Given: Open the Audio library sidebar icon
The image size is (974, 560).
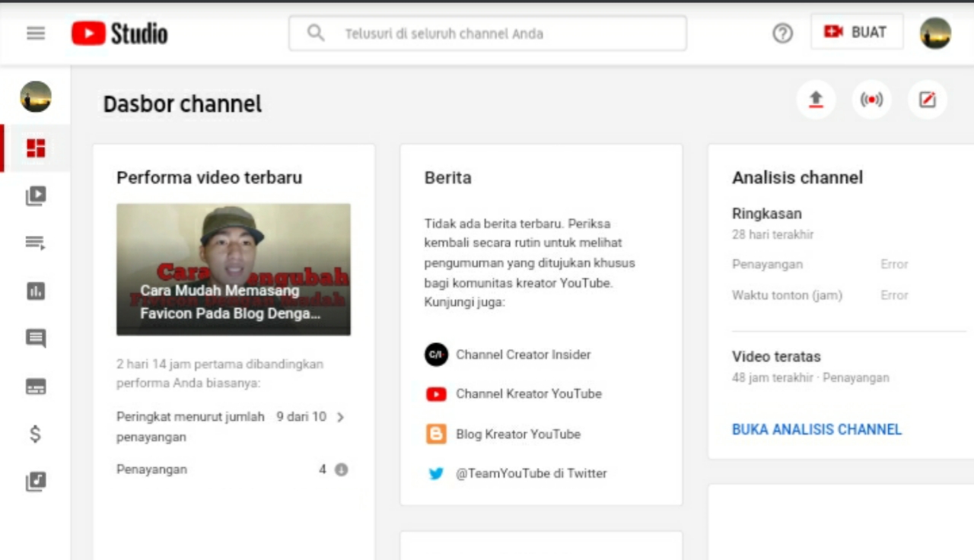Looking at the screenshot, I should [36, 482].
